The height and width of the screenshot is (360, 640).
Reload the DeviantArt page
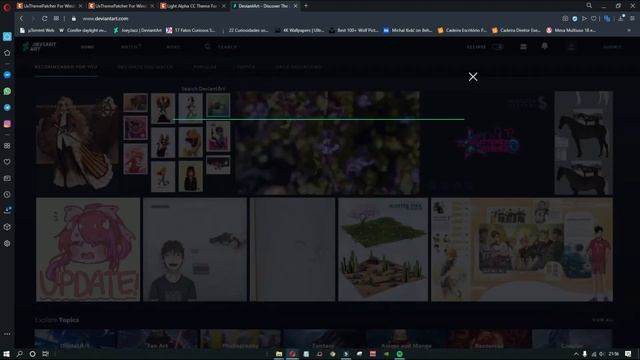click(x=44, y=18)
